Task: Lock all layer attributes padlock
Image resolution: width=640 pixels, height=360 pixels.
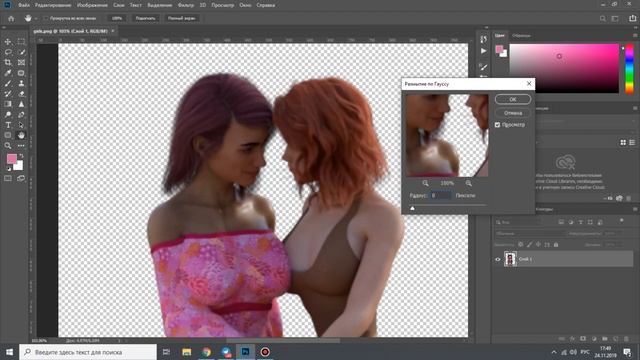Action: (556, 244)
